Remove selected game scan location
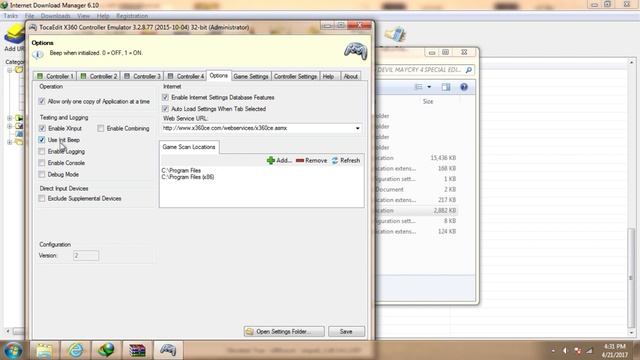Image resolution: width=640 pixels, height=360 pixels. tap(311, 160)
